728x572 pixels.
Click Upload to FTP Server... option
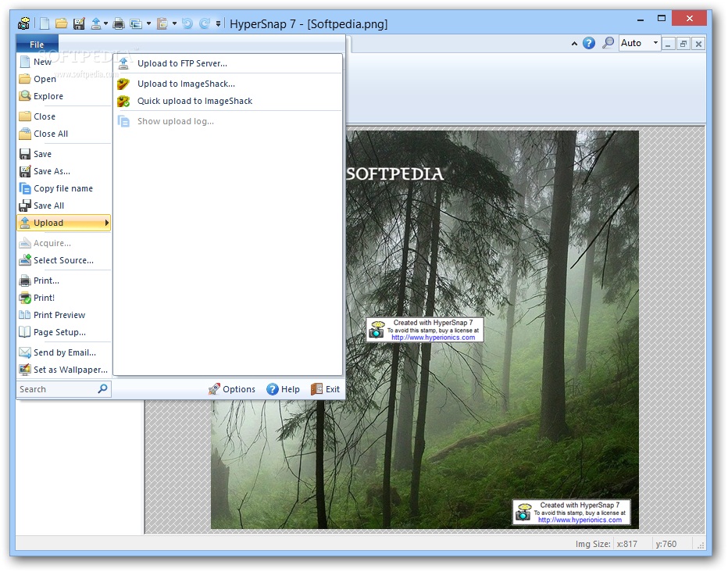pyautogui.click(x=228, y=63)
